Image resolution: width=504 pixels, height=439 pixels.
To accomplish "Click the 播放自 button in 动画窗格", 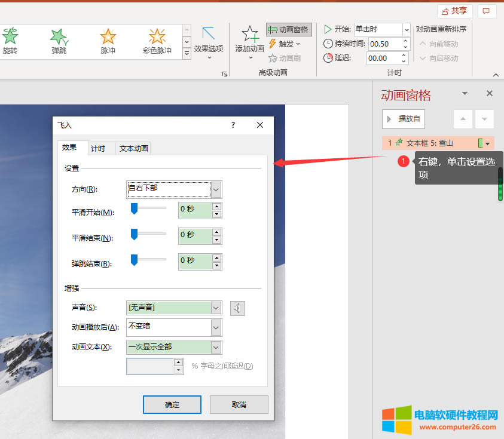I will coord(403,119).
